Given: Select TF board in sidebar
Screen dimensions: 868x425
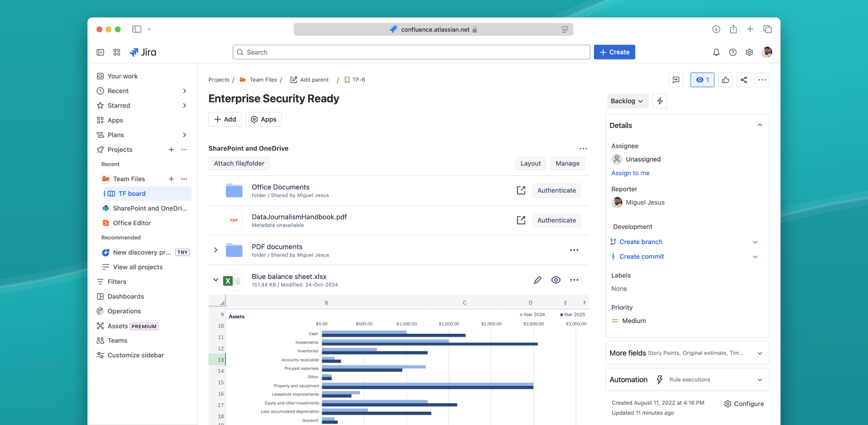Looking at the screenshot, I should coord(147,194).
